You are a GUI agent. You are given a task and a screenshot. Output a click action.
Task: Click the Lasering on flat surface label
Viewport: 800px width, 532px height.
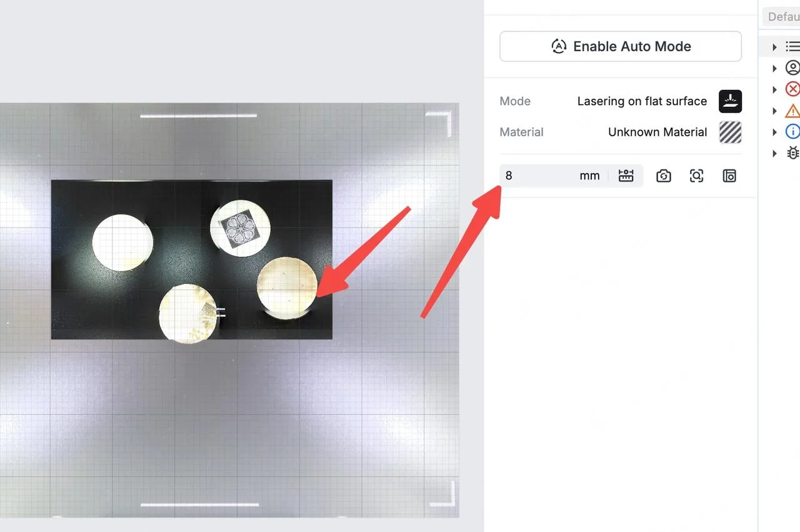pyautogui.click(x=642, y=101)
